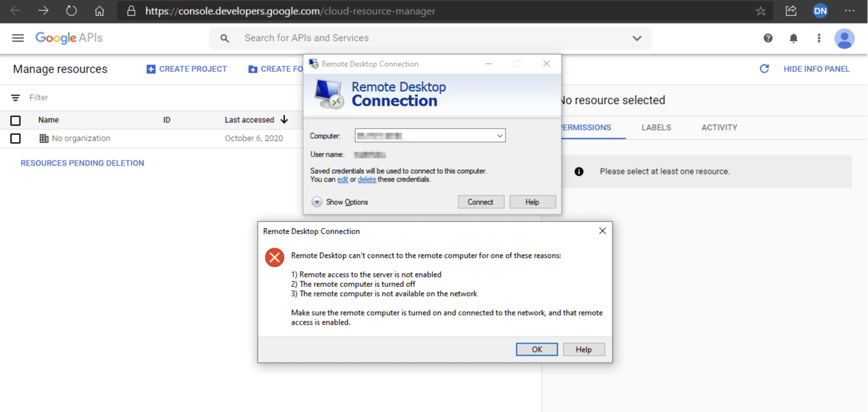868x412 pixels.
Task: Expand Show Options in Remote Desktop
Action: (317, 202)
